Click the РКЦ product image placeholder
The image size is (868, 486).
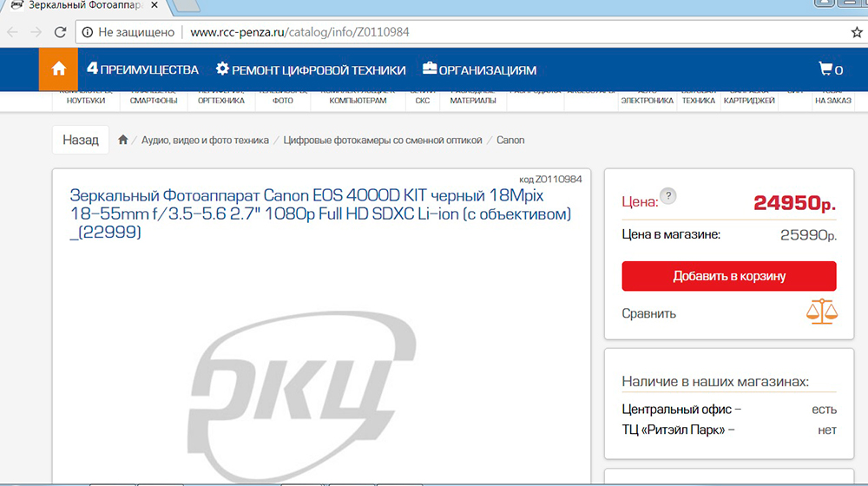[x=302, y=396]
